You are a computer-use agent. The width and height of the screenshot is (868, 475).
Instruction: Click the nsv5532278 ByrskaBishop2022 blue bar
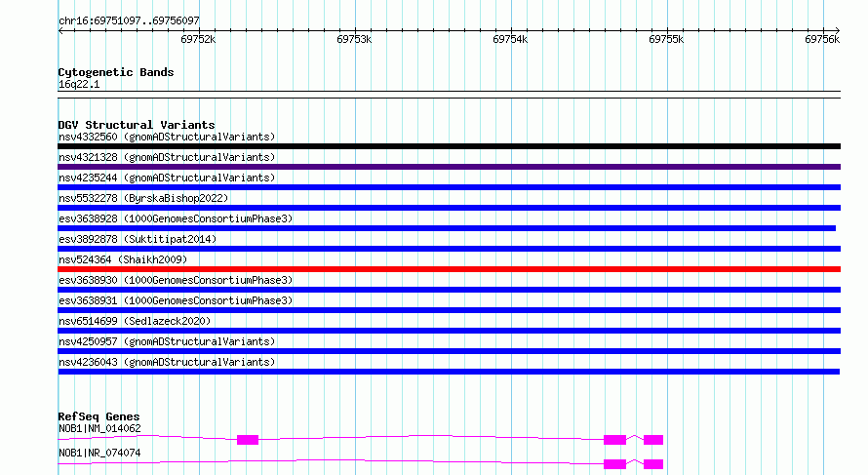(x=449, y=208)
